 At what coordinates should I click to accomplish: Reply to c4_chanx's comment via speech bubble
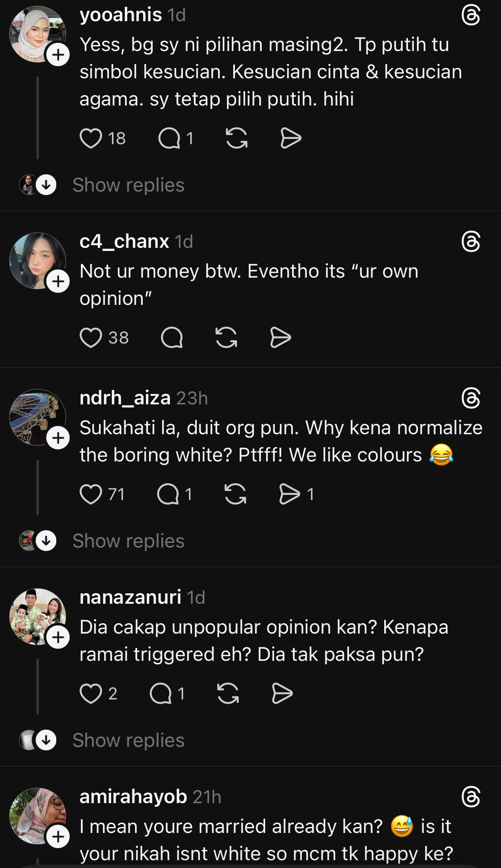pos(172,338)
